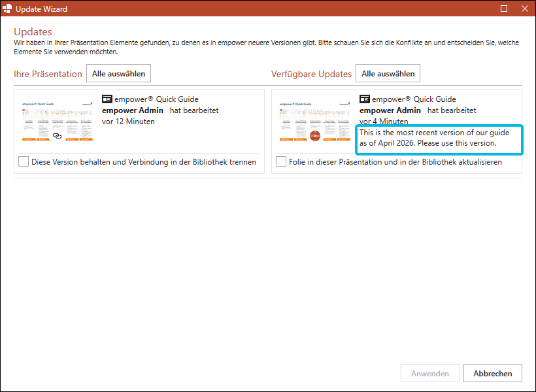Check 'Folie in dieser Präsentation aktualisieren'
Viewport: 536px width, 392px height.
click(281, 161)
